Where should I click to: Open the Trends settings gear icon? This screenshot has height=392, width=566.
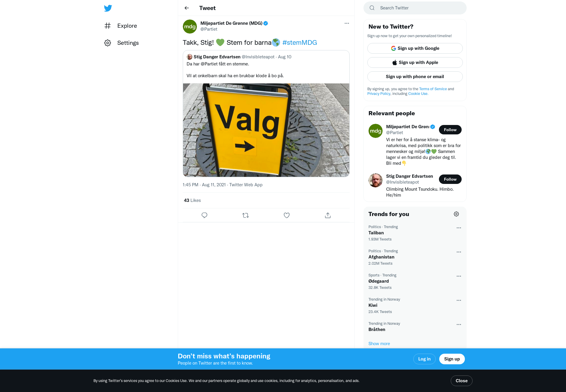point(456,214)
